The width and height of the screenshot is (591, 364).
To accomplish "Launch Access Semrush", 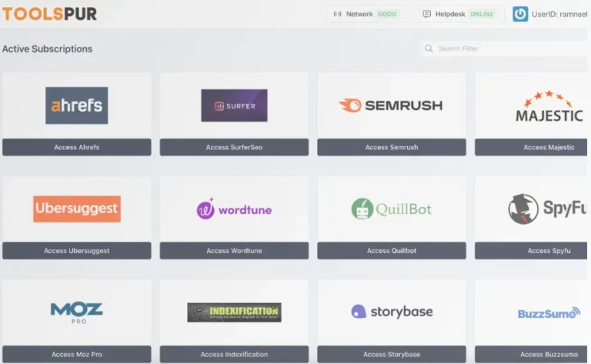I will (392, 147).
